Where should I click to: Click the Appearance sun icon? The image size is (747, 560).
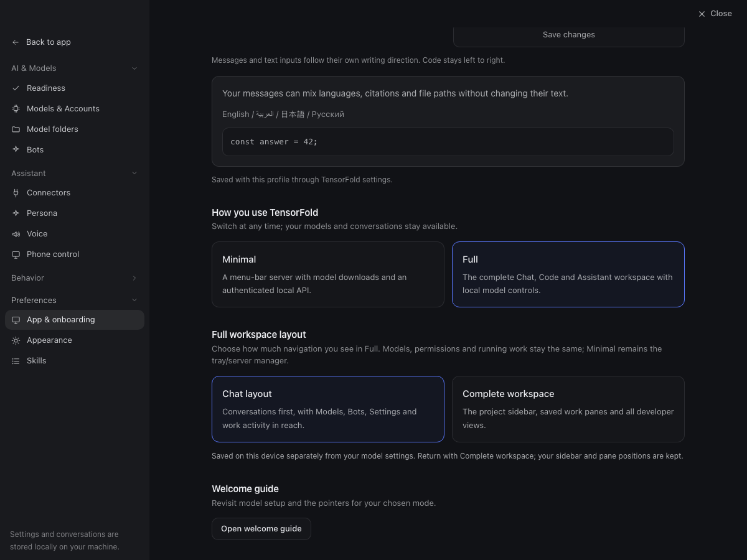pos(16,340)
